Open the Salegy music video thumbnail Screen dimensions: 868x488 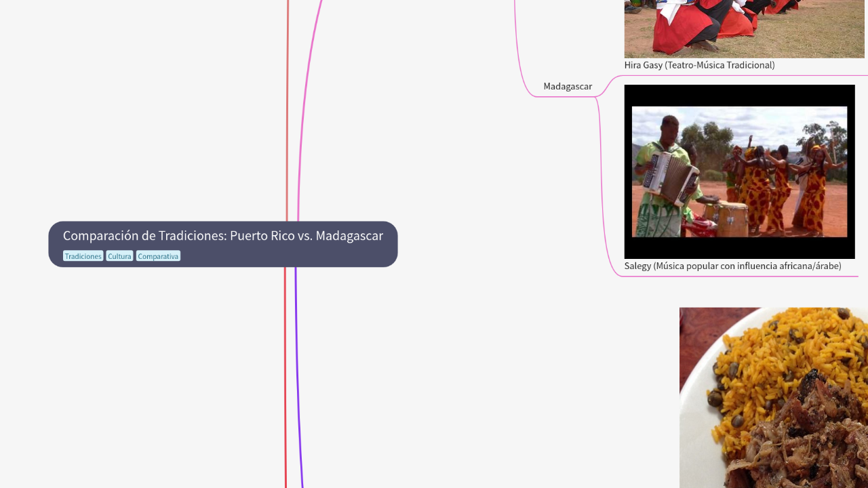(x=739, y=171)
